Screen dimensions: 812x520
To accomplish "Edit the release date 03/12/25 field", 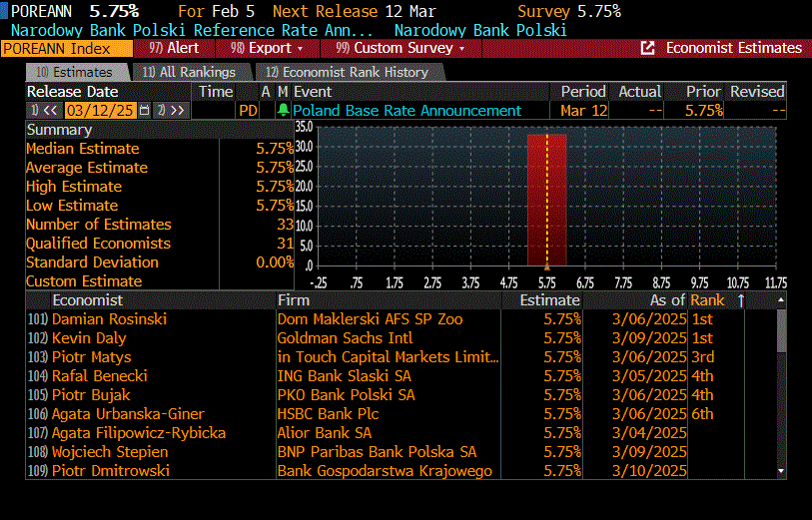I will pos(101,110).
